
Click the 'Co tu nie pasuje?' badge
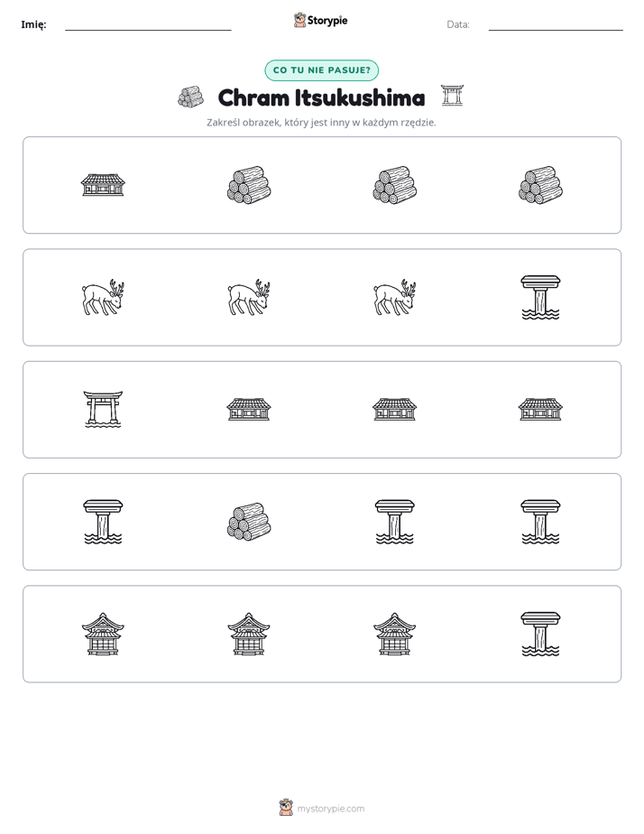click(x=321, y=70)
